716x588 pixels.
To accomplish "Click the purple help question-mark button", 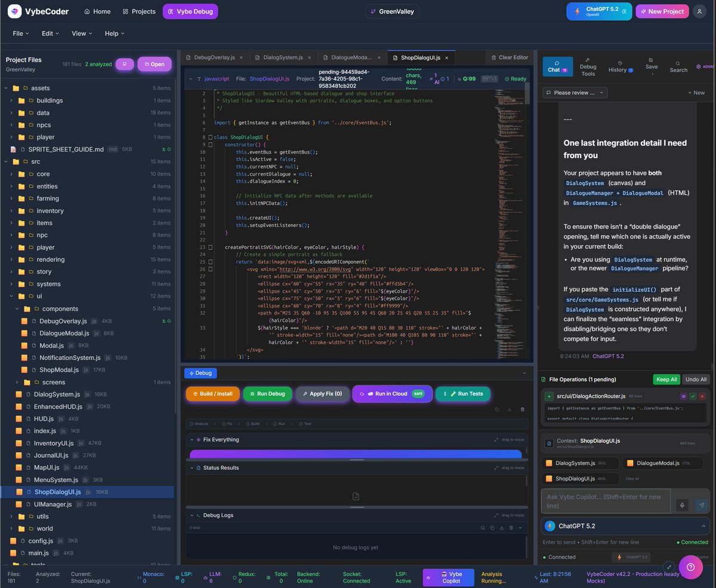I will click(691, 567).
